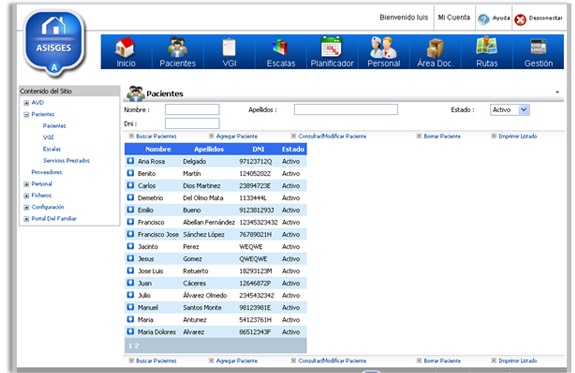Open the Gestión icon

tap(538, 47)
